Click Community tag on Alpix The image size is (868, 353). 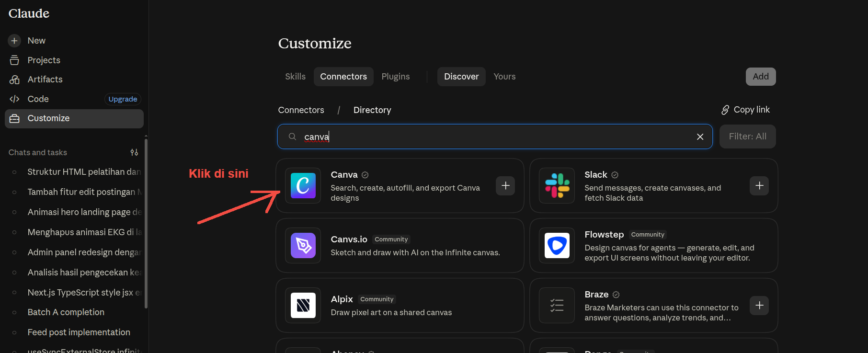(x=377, y=299)
